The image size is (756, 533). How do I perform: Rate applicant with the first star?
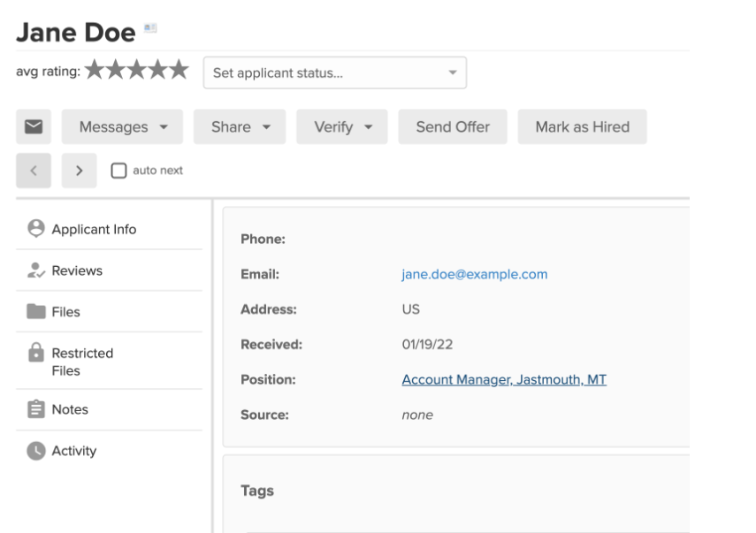tap(95, 70)
